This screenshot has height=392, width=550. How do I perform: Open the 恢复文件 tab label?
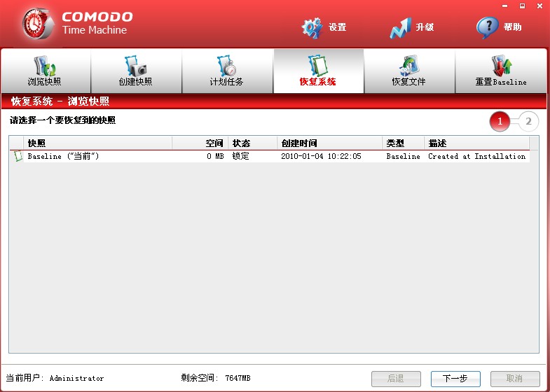(x=408, y=82)
